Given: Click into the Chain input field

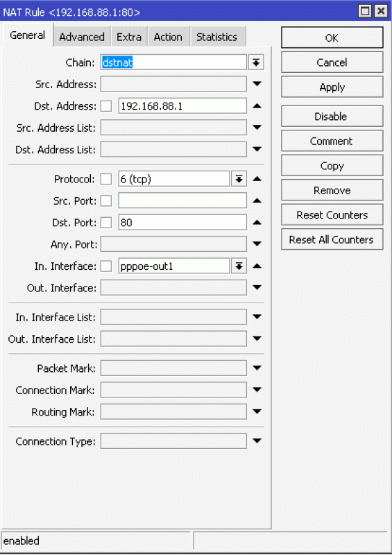Looking at the screenshot, I should point(173,62).
